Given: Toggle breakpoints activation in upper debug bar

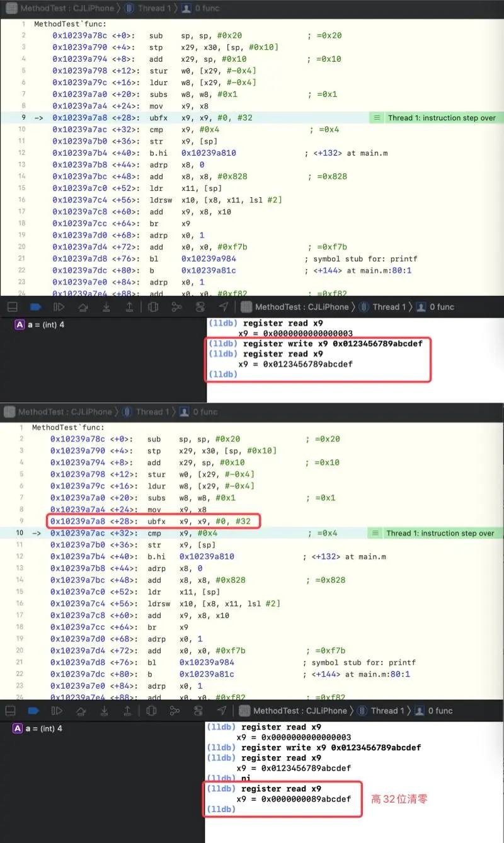Looking at the screenshot, I should 35,307.
